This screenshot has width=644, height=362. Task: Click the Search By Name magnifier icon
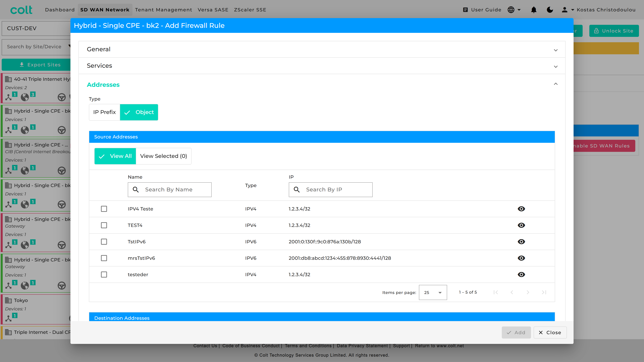tap(136, 190)
